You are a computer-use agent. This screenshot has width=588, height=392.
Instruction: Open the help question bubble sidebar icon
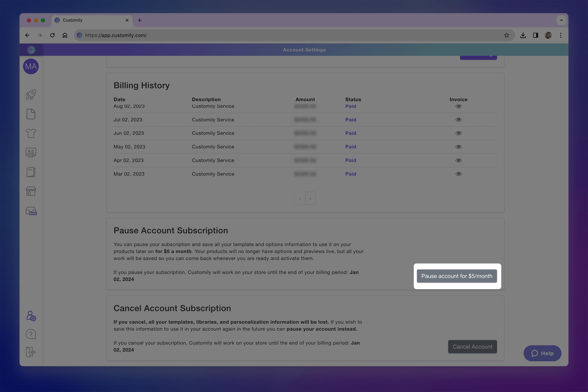click(x=31, y=334)
